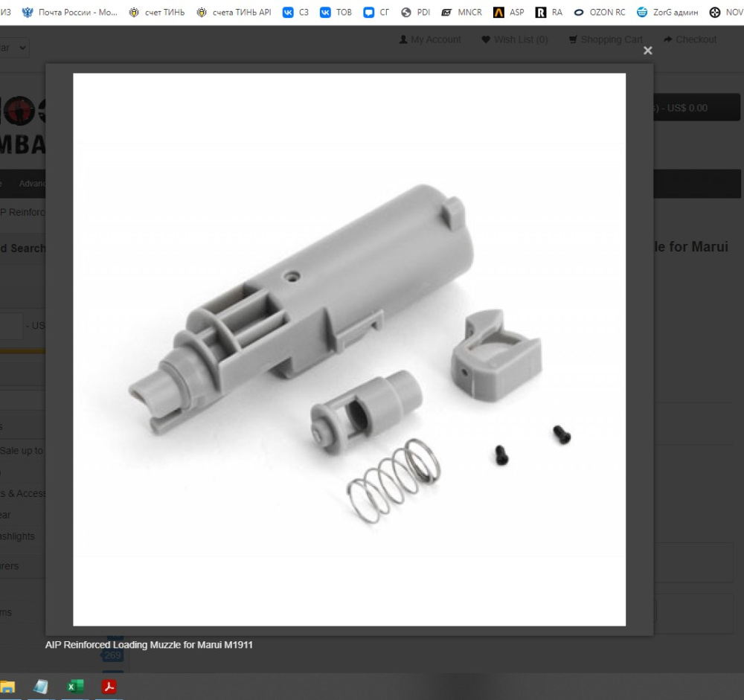Open the PDI bookmark
This screenshot has height=700, width=744.
(x=415, y=13)
